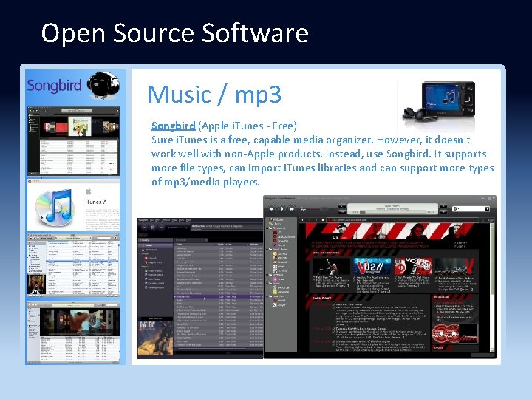Click the browser address bar in U2 Songbird window
The height and width of the screenshot is (399, 532).
[403, 220]
